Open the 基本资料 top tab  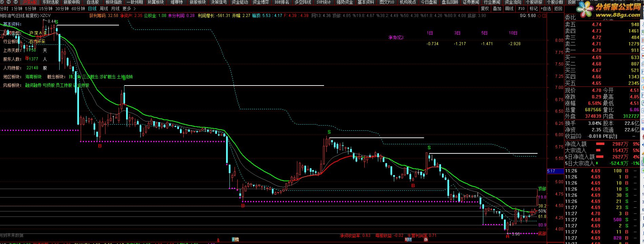pyautogui.click(x=366, y=2)
